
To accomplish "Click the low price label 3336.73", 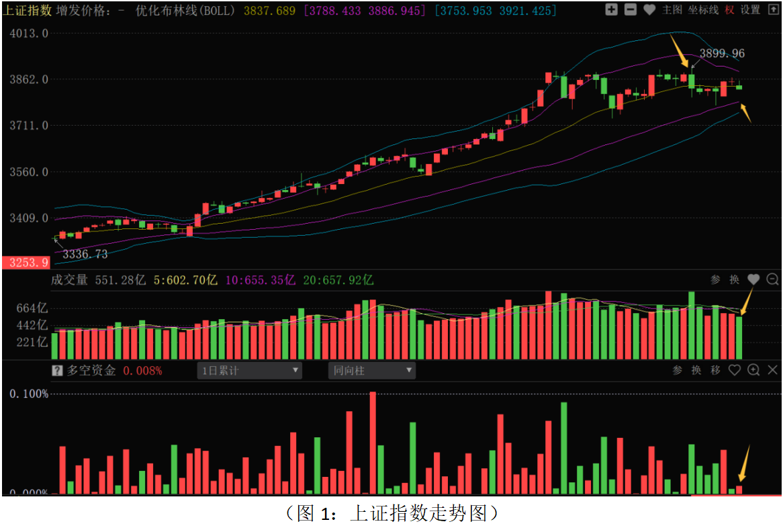I will click(x=85, y=255).
